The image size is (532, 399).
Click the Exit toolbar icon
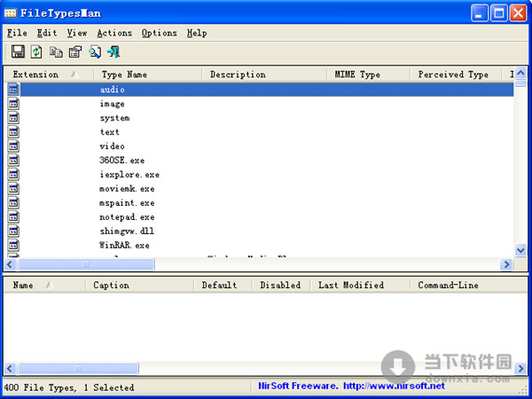[x=113, y=52]
